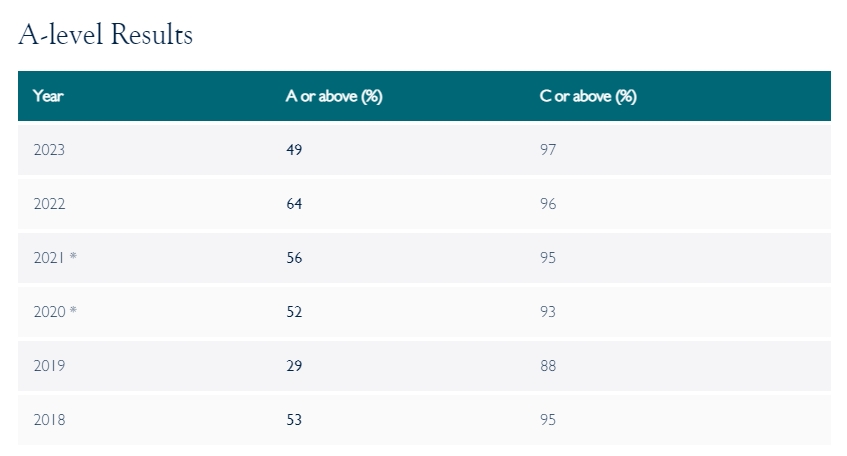Screen dimensions: 847x456
Task: Click value 52 in the 2020 row
Action: (x=294, y=312)
